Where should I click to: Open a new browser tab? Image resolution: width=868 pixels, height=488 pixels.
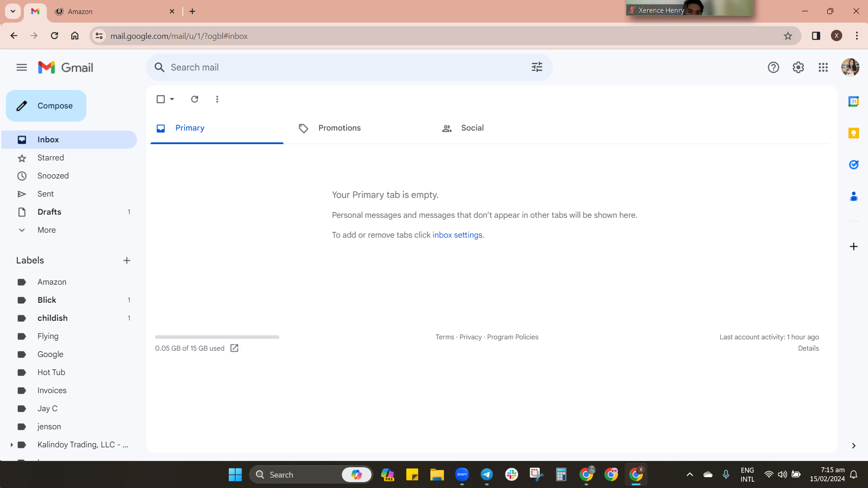(192, 11)
